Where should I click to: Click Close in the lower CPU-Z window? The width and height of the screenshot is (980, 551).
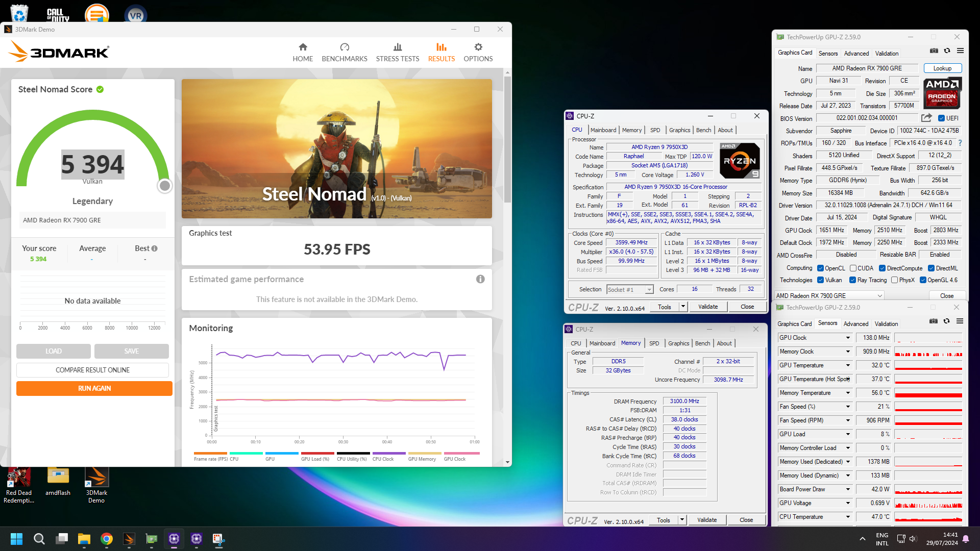746,520
